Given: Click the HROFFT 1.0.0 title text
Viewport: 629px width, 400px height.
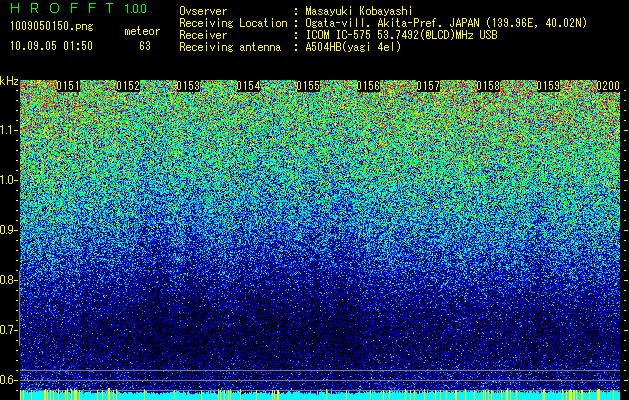Looking at the screenshot, I should [78, 8].
